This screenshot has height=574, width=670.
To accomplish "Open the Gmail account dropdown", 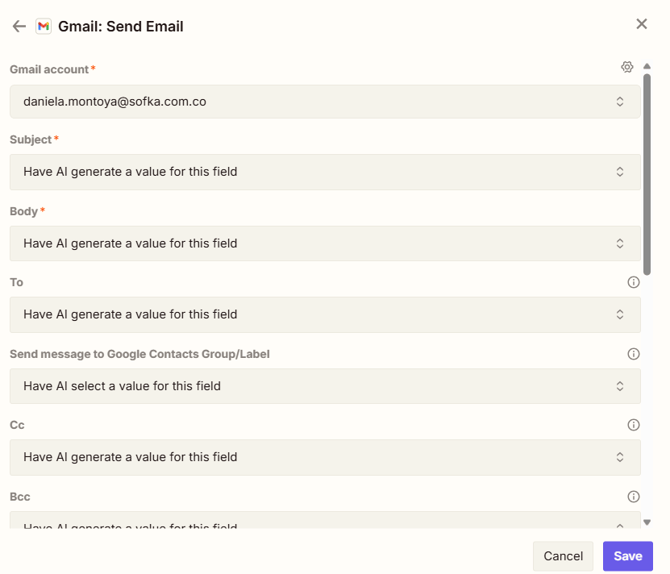I will click(325, 102).
